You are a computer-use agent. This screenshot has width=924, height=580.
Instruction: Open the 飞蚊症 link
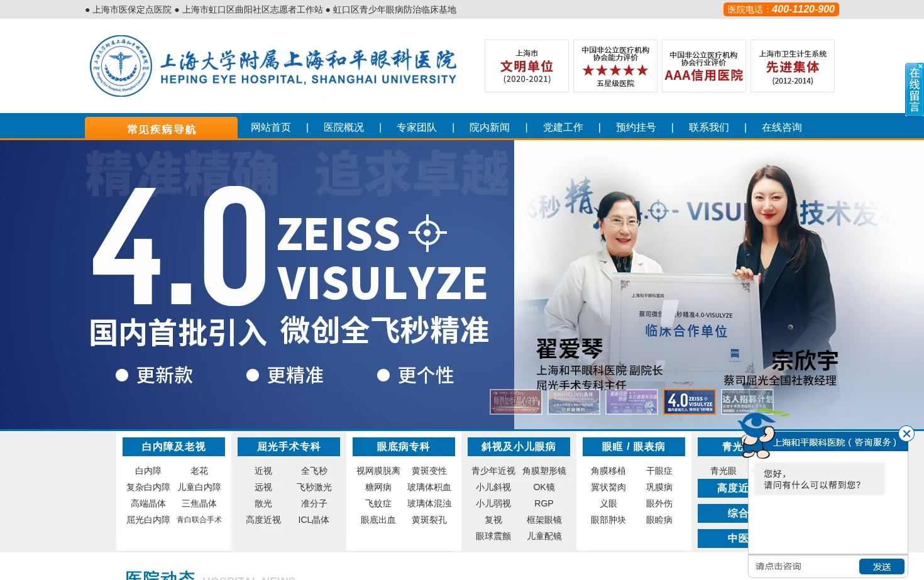pos(378,503)
